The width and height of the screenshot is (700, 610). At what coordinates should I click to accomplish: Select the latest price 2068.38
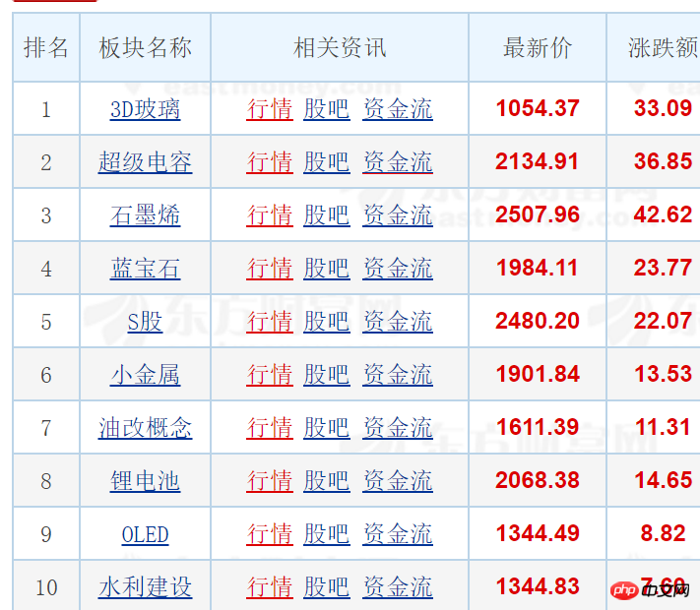tap(538, 480)
